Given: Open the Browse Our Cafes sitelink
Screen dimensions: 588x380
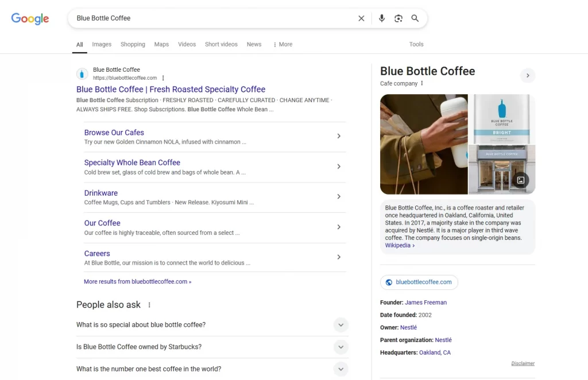Looking at the screenshot, I should coord(114,132).
